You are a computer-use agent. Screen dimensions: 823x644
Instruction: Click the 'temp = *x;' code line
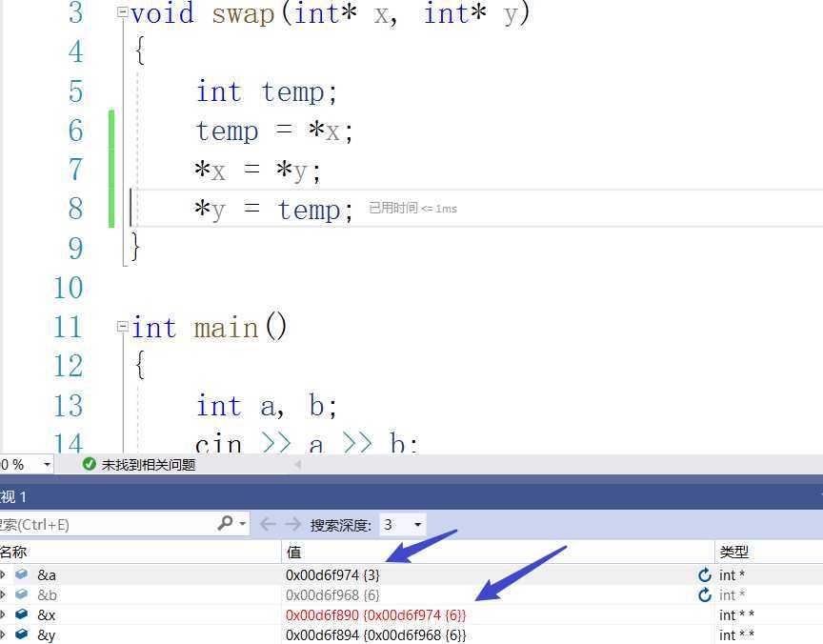[274, 131]
